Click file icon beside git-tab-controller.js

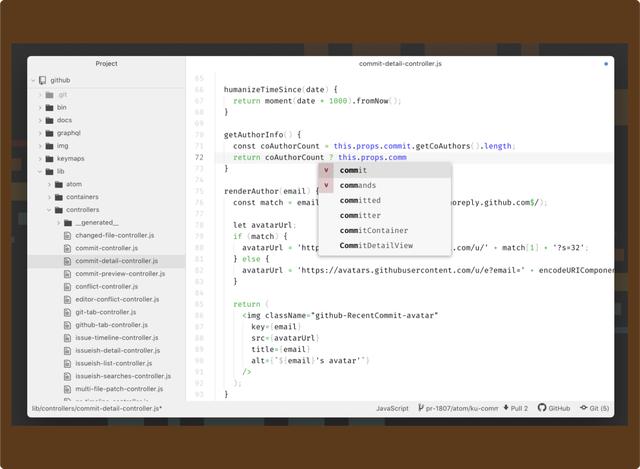67,312
